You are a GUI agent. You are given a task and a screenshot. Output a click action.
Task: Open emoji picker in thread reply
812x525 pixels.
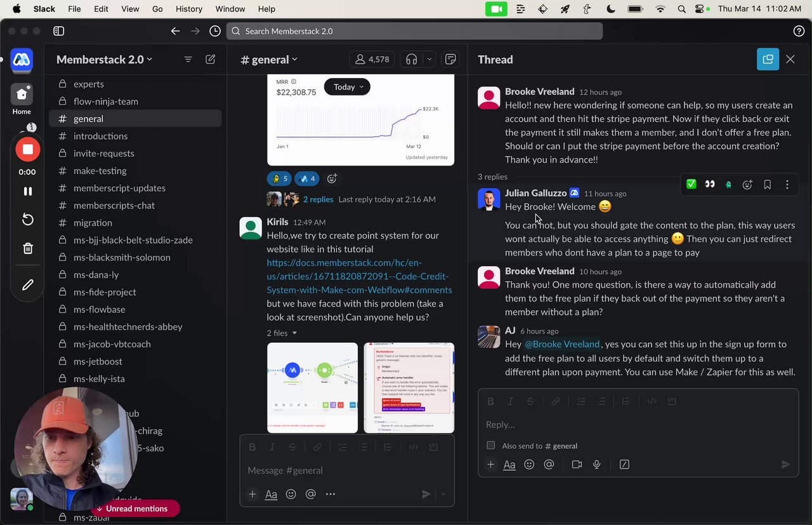click(x=529, y=465)
